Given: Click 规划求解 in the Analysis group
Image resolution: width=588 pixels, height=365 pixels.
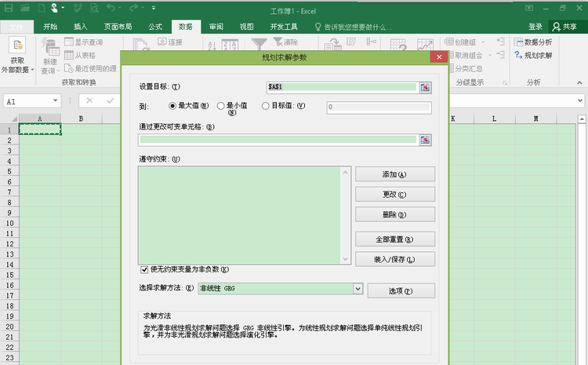Looking at the screenshot, I should click(x=533, y=55).
